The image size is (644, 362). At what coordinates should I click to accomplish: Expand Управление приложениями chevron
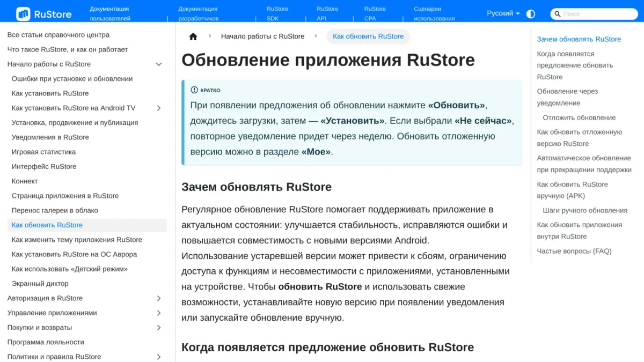pos(159,313)
